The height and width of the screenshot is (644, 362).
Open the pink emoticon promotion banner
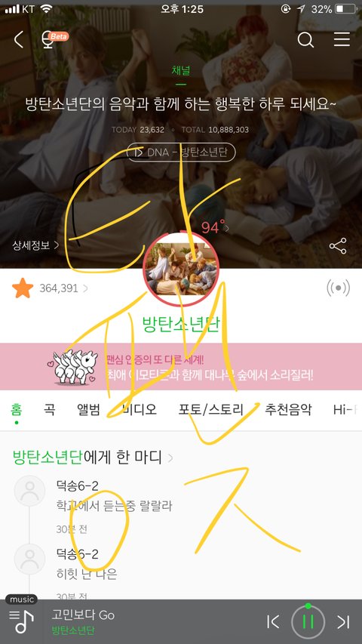[181, 366]
